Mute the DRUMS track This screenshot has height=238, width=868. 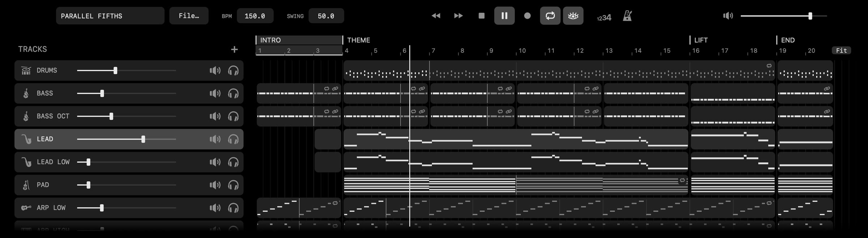tap(215, 71)
